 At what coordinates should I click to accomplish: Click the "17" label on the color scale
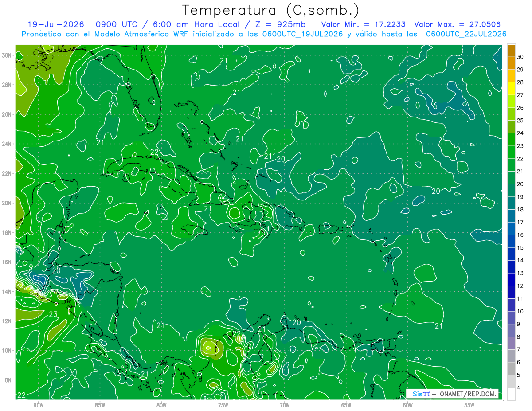click(520, 223)
